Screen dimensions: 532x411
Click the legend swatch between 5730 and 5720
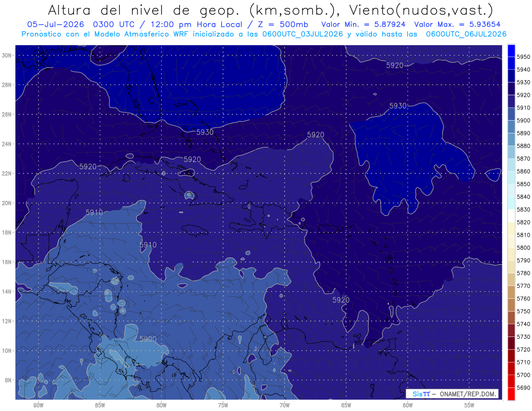[511, 343]
